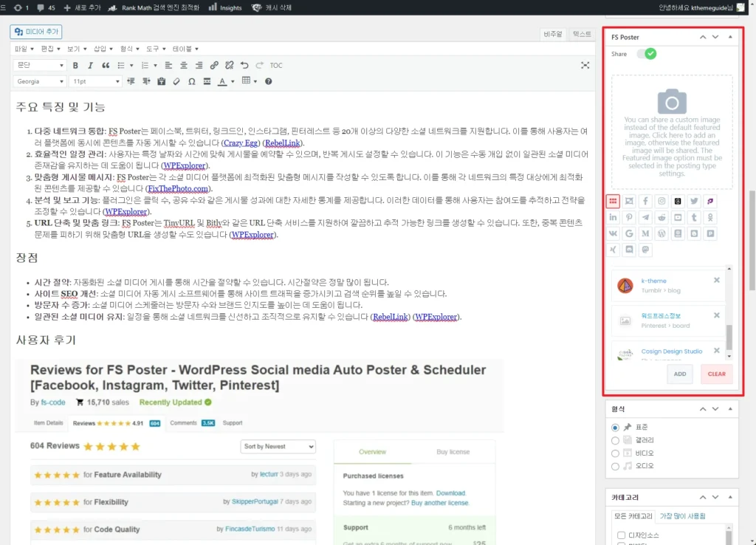Screen dimensions: 756x545
Task: Select the 표준 post format radio
Action: pyautogui.click(x=615, y=428)
